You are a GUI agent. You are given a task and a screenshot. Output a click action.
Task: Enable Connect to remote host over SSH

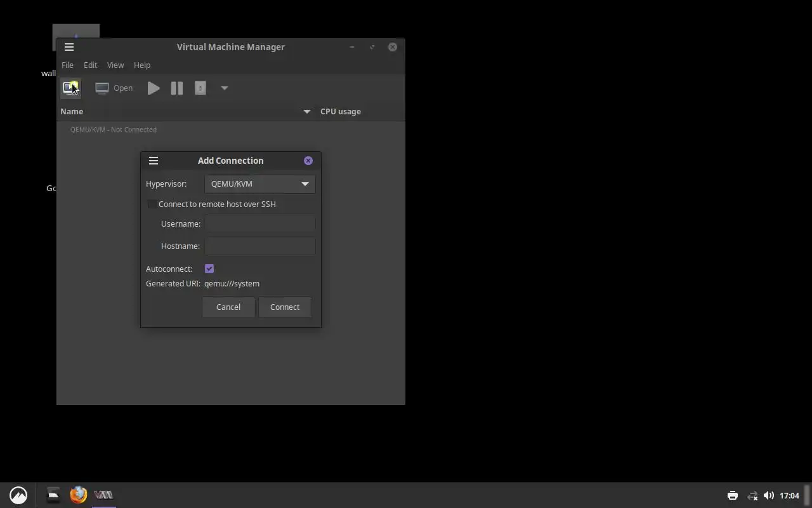(152, 204)
